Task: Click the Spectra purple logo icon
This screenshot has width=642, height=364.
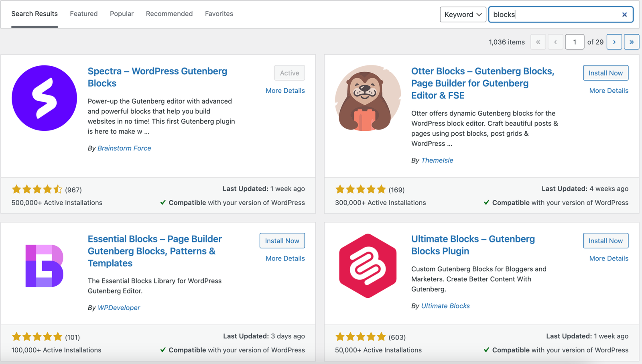Action: [x=44, y=98]
